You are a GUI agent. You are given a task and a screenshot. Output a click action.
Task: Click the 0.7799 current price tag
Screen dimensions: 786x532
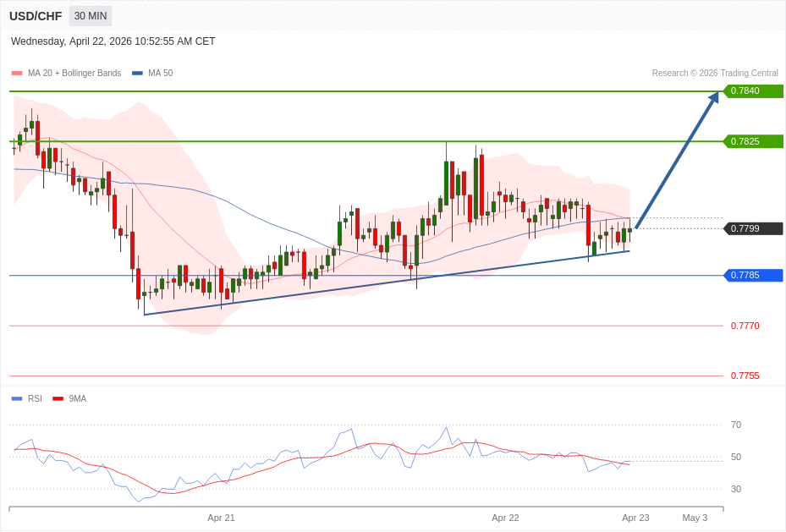click(x=752, y=228)
